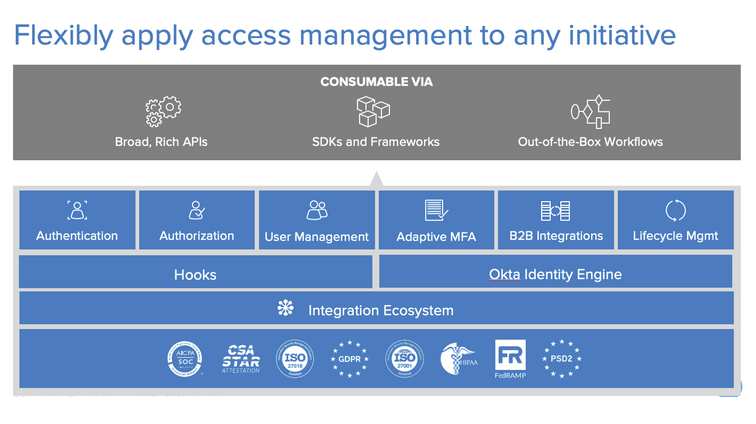Click the snowflake icon beside Integration Ecosystem

285,309
